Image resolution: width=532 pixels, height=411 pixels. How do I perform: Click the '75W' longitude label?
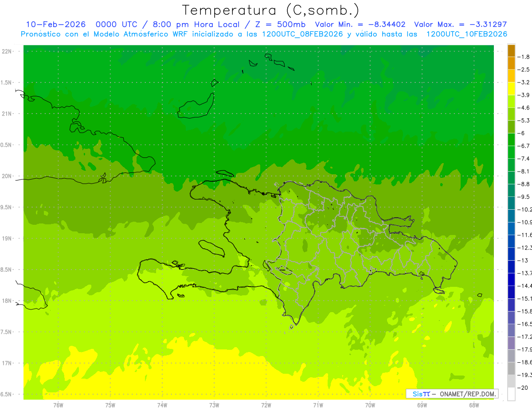click(x=110, y=405)
